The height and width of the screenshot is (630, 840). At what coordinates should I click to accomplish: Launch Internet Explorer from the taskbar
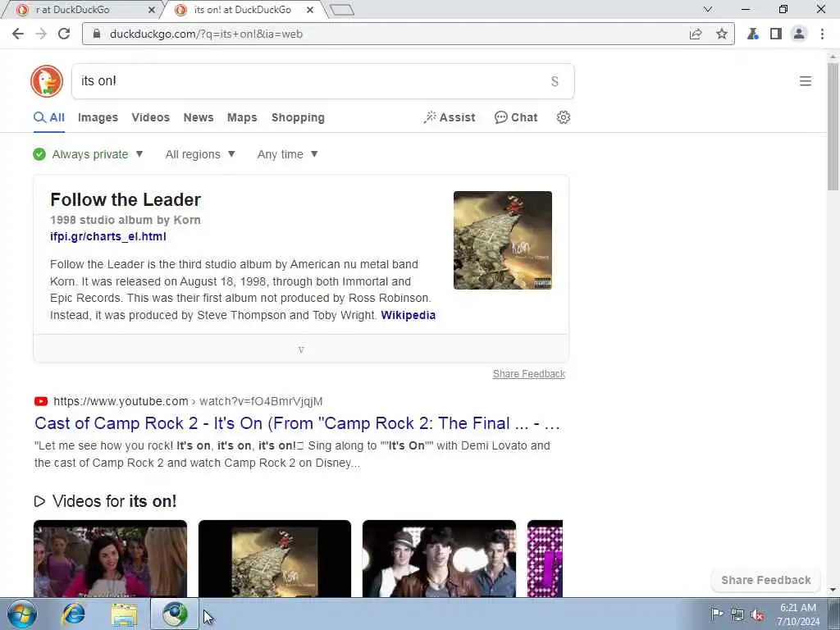pyautogui.click(x=73, y=614)
